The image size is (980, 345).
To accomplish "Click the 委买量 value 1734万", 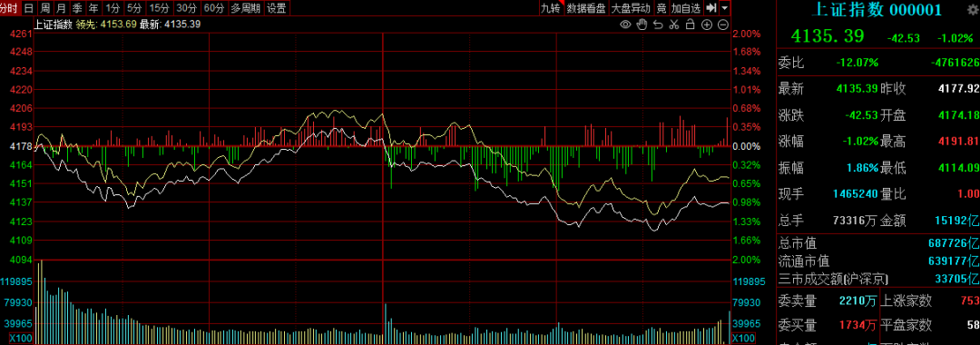I will (x=857, y=325).
